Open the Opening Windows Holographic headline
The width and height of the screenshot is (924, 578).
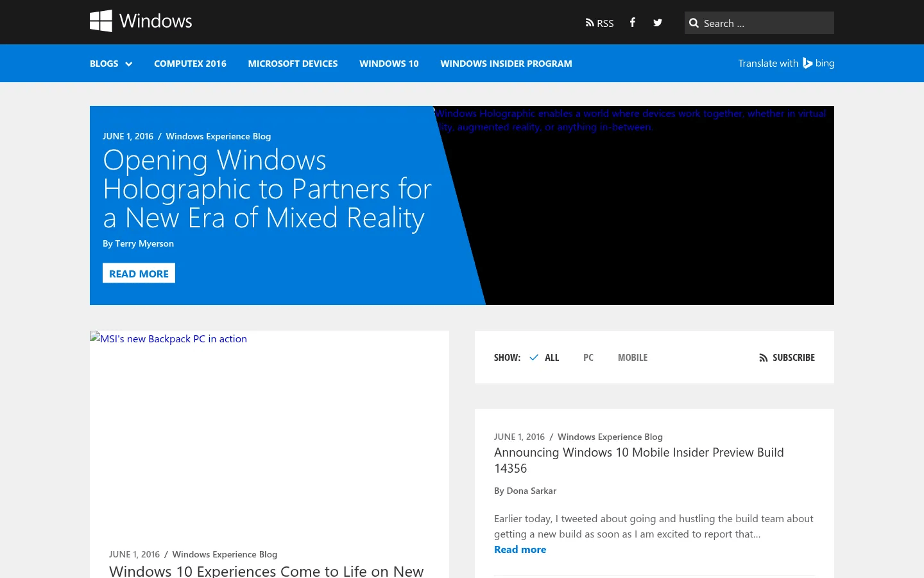pyautogui.click(x=267, y=189)
